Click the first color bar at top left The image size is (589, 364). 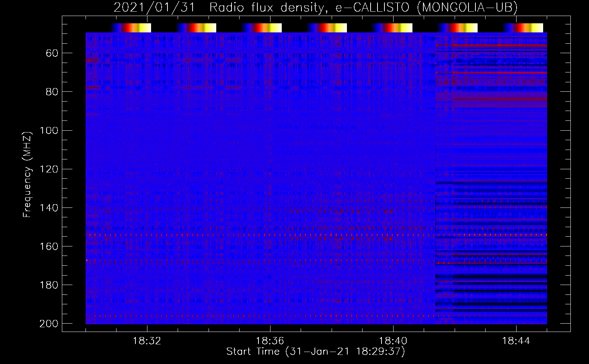tap(131, 28)
